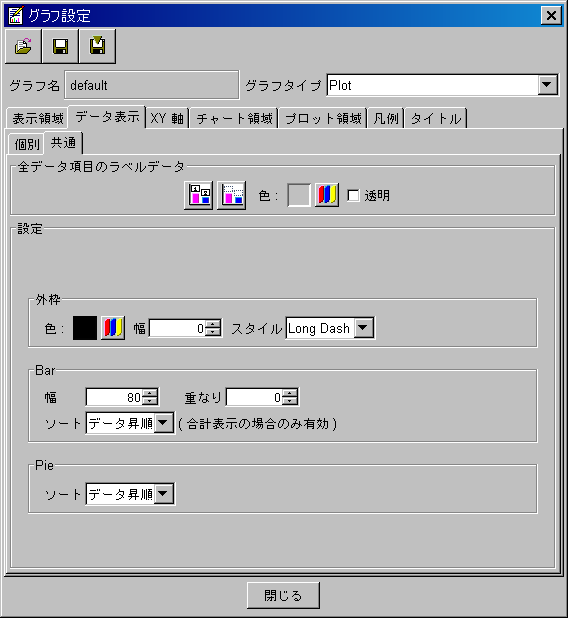Select the 個別 sub-tab
The height and width of the screenshot is (618, 568).
[x=26, y=144]
